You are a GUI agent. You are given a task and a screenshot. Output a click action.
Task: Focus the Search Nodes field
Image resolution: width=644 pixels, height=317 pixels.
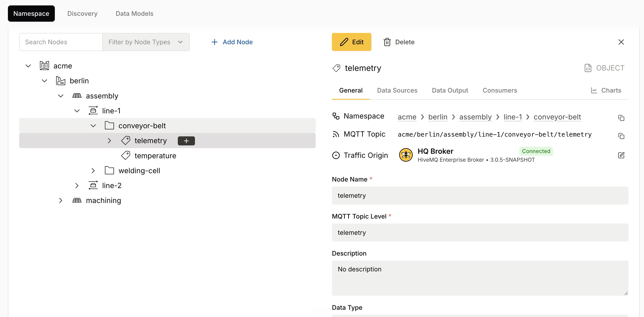[61, 42]
